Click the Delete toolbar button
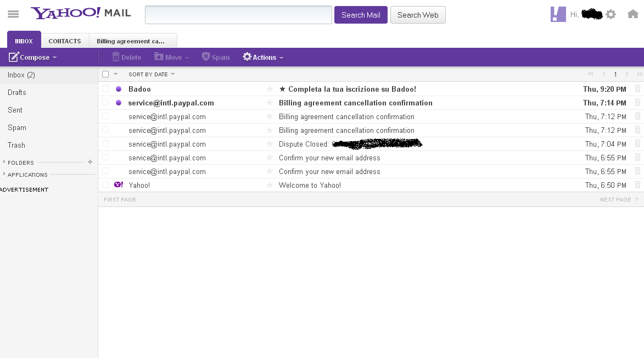This screenshot has height=358, width=644. tap(126, 57)
